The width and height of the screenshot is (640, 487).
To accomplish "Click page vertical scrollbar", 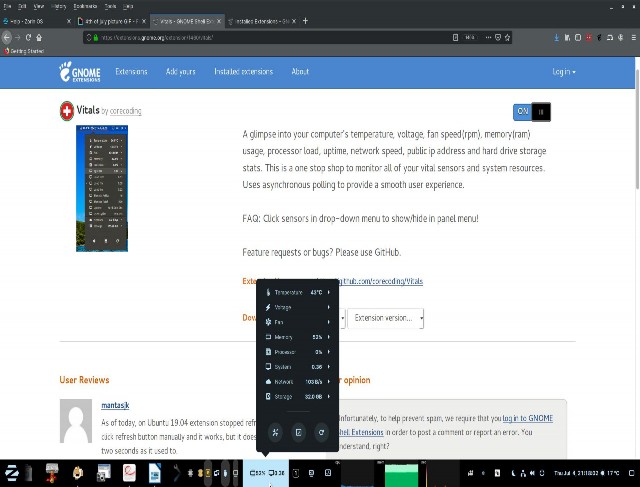I will point(637,129).
